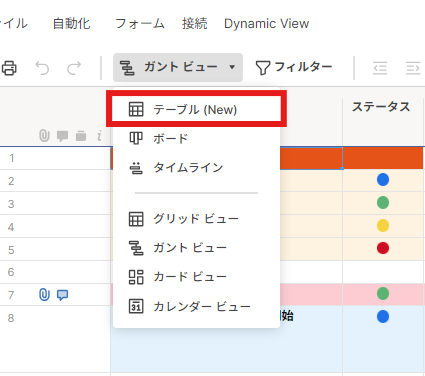The image size is (425, 376).
Task: Click the red status dot in row 5
Action: pos(383,248)
